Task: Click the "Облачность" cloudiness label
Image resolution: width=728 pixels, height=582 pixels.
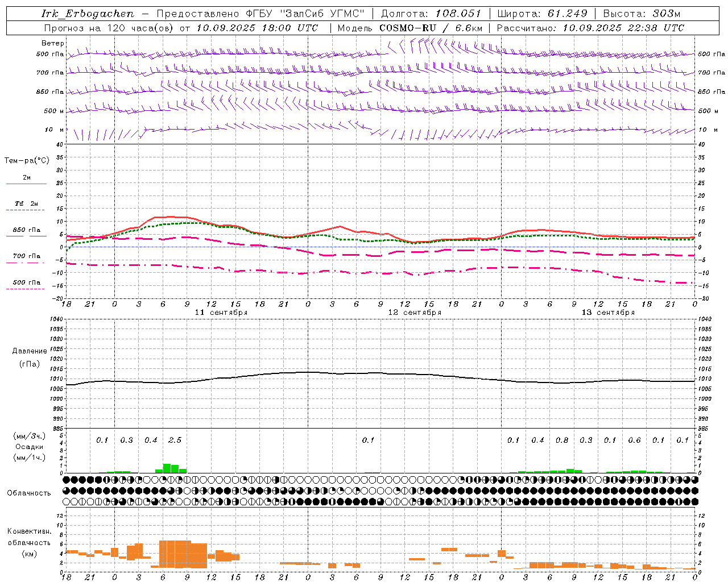Action: pos(29,493)
